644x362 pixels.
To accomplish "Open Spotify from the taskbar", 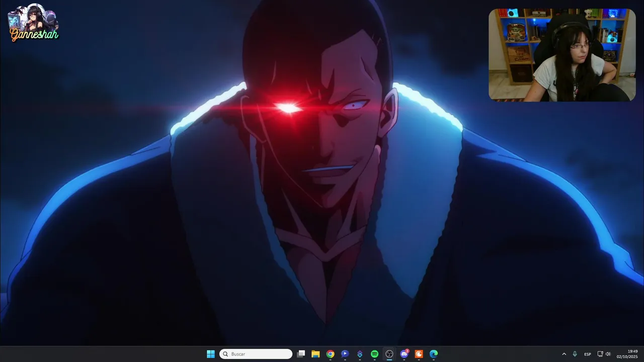I will (374, 354).
